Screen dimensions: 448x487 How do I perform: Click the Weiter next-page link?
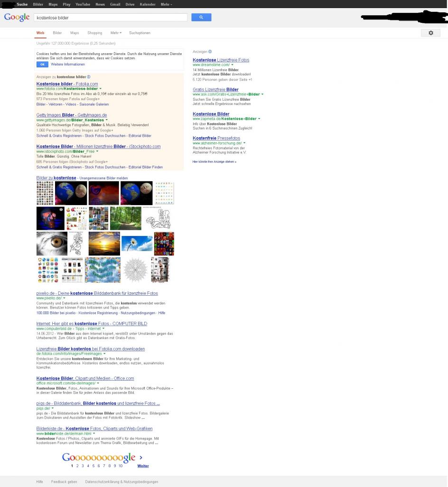click(143, 466)
